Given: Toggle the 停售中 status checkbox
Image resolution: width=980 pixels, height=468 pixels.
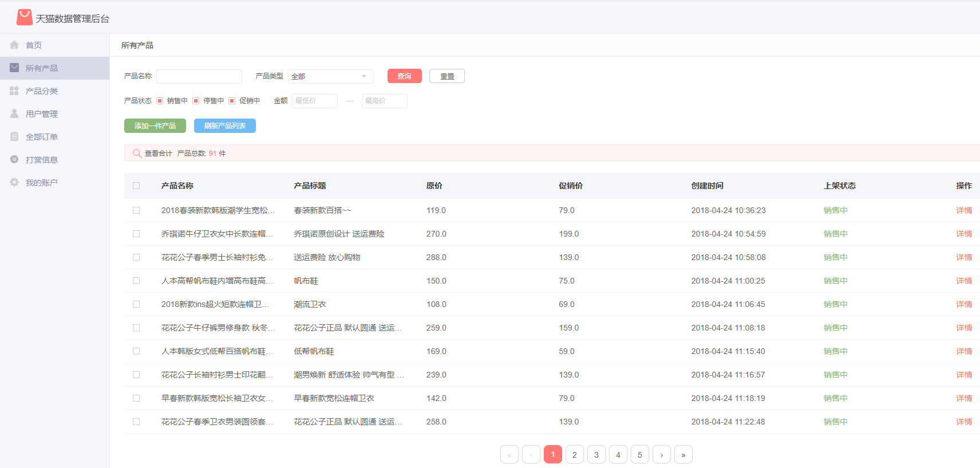Looking at the screenshot, I should [196, 101].
